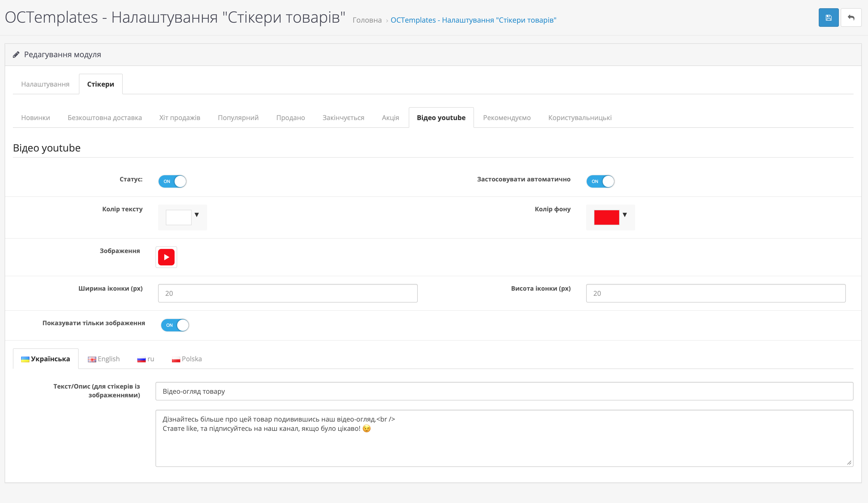The width and height of the screenshot is (868, 503).
Task: Toggle the Статус switch off
Action: pyautogui.click(x=172, y=181)
